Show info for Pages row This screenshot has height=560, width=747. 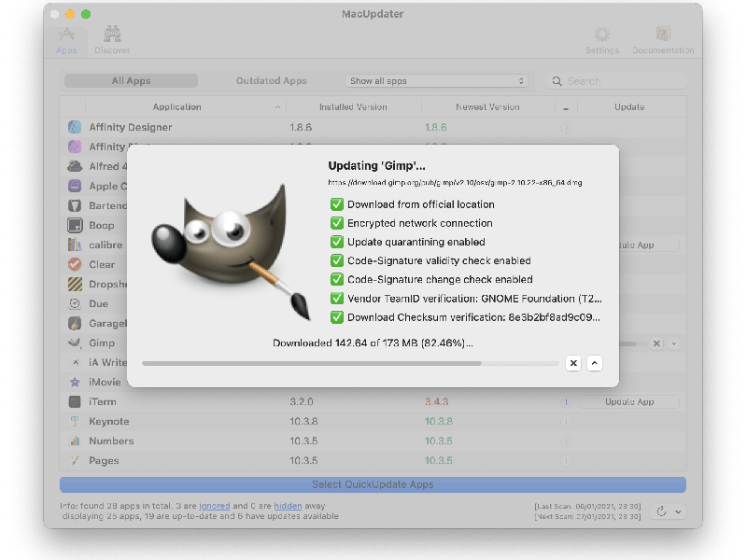click(566, 460)
